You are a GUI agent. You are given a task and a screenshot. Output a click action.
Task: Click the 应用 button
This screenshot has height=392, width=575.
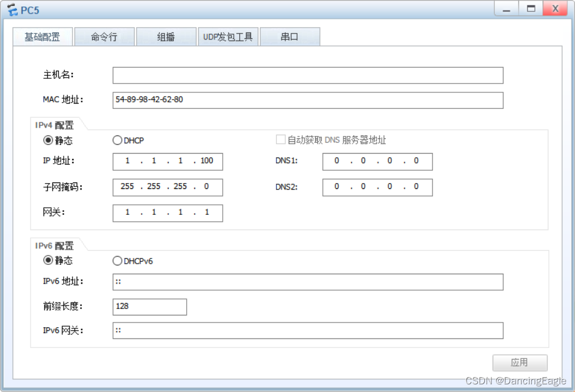[x=520, y=363]
